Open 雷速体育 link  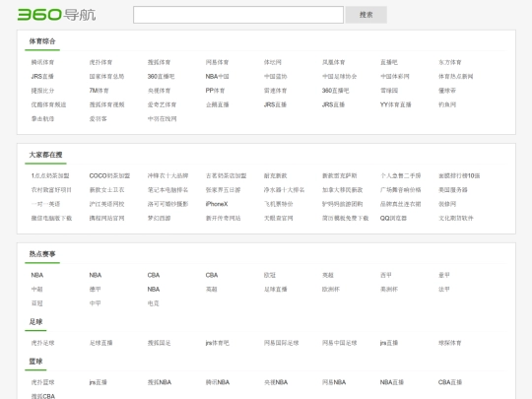276,91
